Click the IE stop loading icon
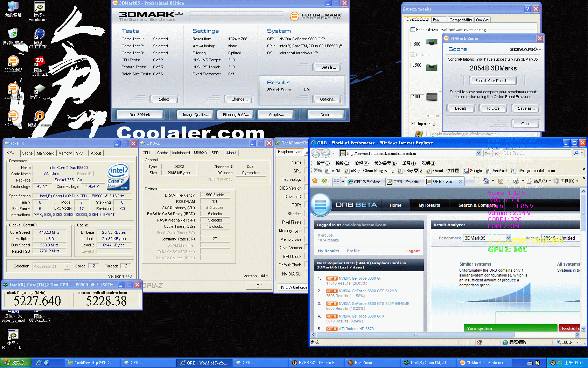Viewport: 588px width, 368px height. pos(496,153)
